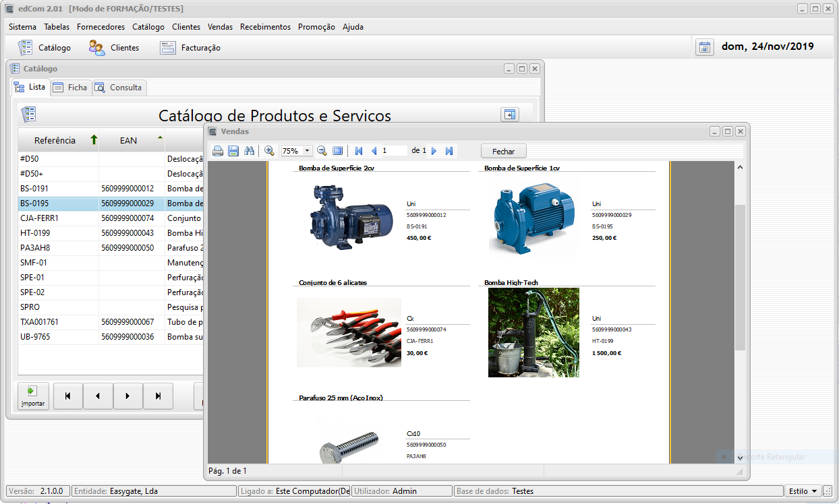Viewport: 839px width, 504px height.
Task: Open the Clientes toolbar shortcut
Action: (x=114, y=48)
